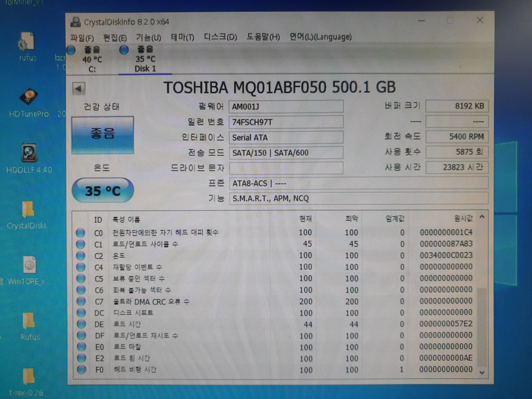Click the blue status circle above C: drive

click(71, 50)
